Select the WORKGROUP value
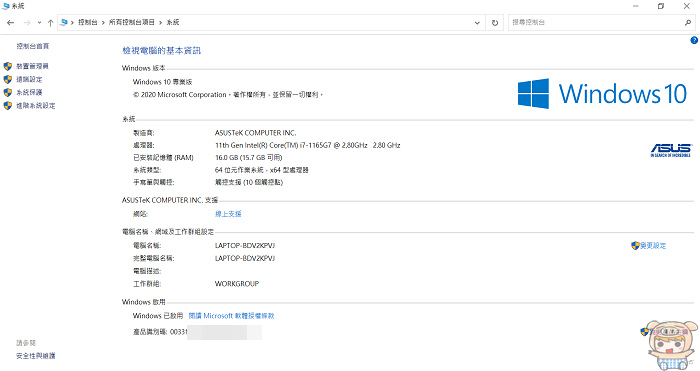700x371 pixels. pos(237,283)
